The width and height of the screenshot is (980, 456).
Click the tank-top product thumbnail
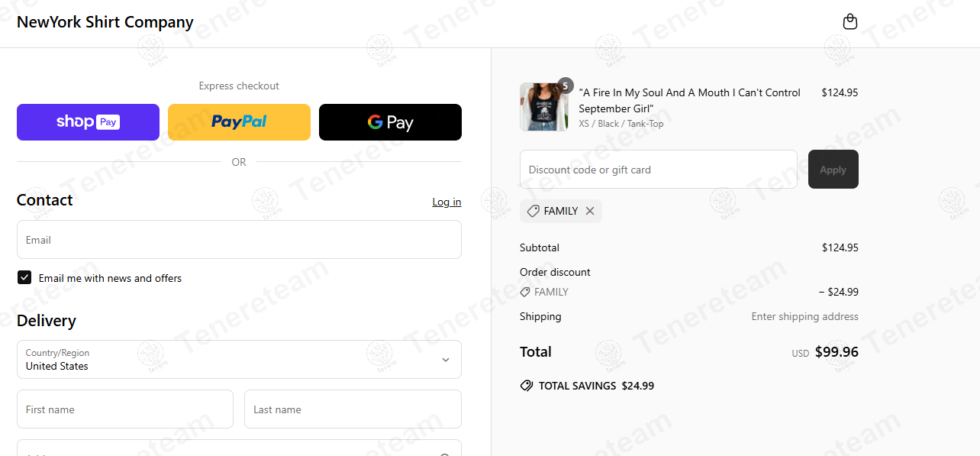[543, 107]
